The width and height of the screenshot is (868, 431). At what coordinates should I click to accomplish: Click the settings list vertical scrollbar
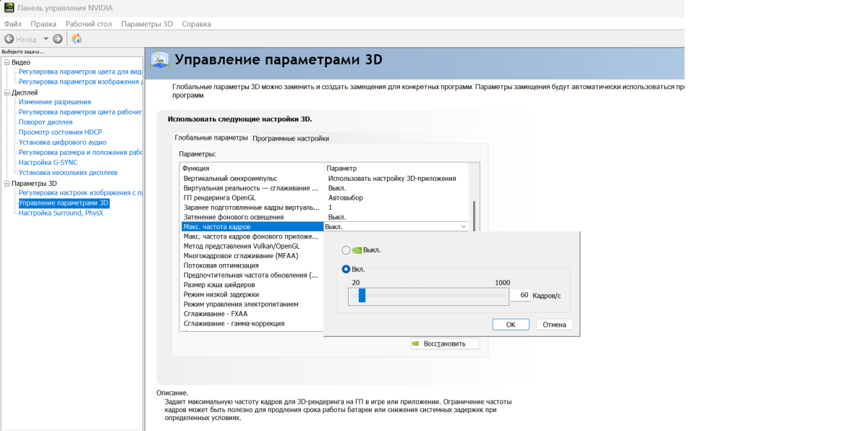[x=475, y=217]
